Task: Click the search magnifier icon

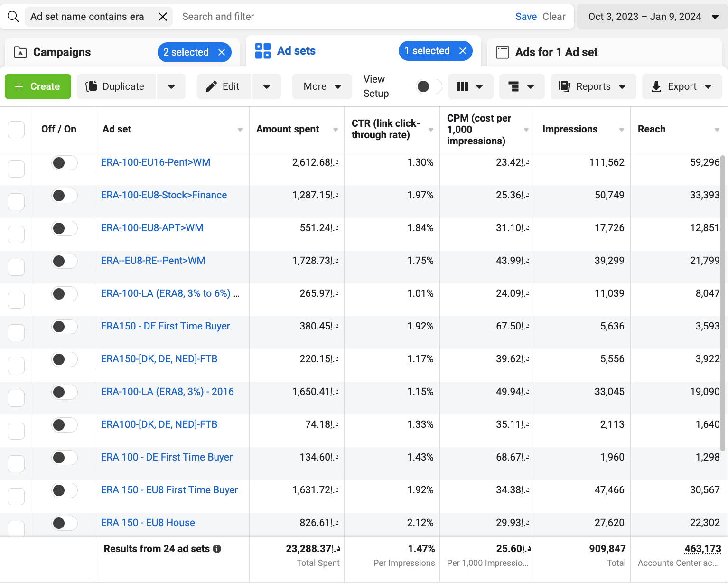Action: click(13, 17)
